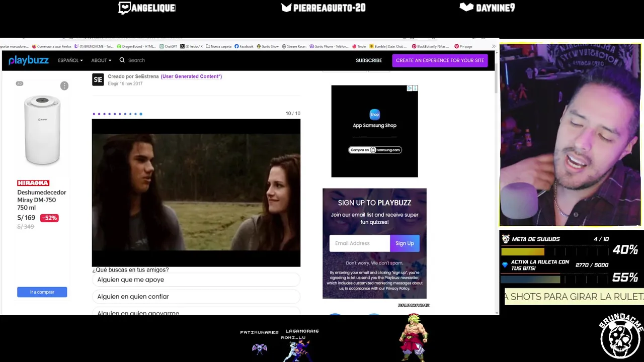
Task: Click Compra en samsung.com button
Action: point(375,150)
